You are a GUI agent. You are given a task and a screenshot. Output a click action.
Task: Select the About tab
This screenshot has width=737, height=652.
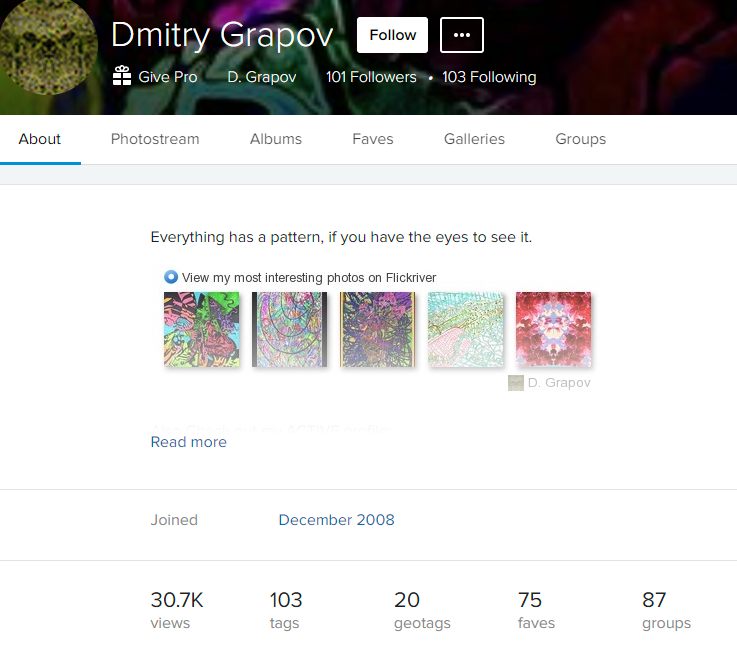tap(40, 139)
